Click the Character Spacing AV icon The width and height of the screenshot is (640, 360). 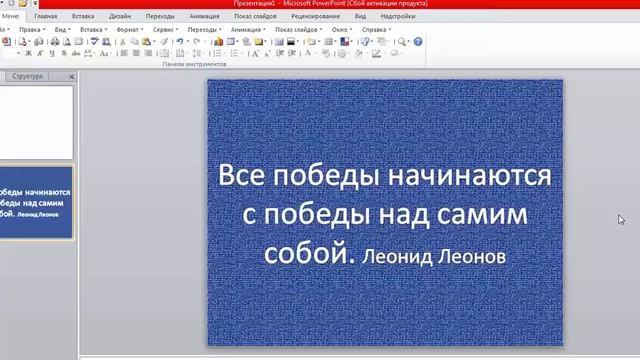[88, 53]
